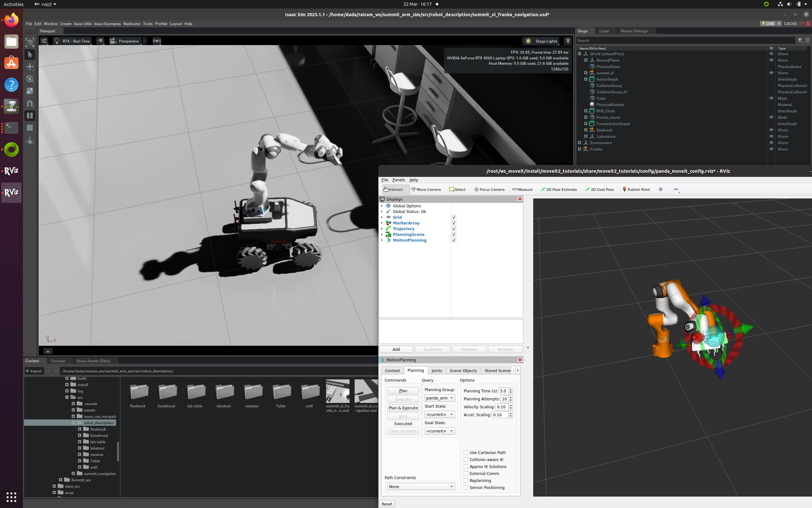
Task: Uncheck the MarkerArray display checkbox
Action: pos(454,223)
